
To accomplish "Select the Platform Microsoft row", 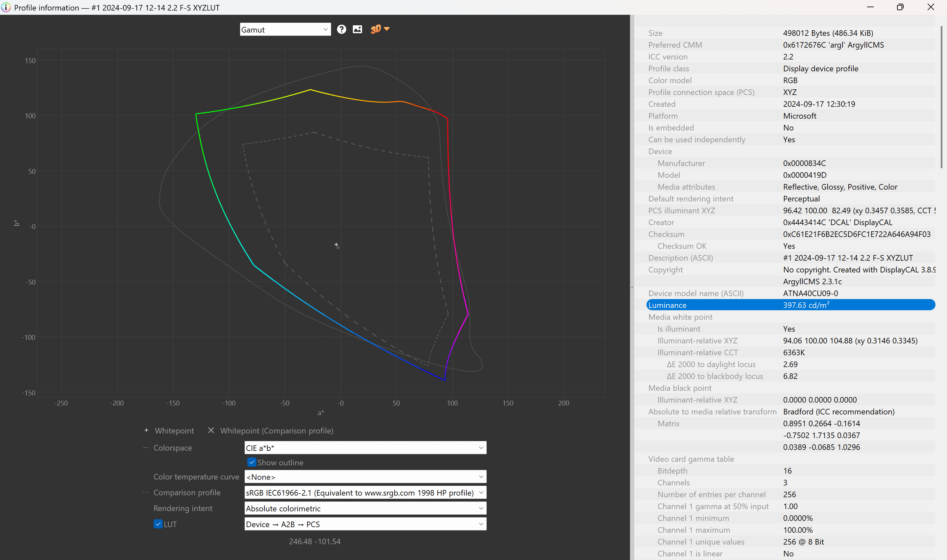I will click(x=791, y=116).
